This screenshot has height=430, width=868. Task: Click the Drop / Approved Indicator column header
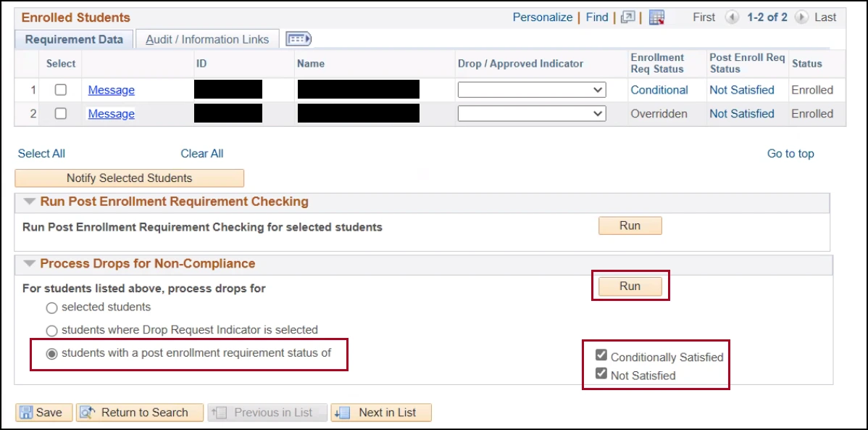pos(520,63)
